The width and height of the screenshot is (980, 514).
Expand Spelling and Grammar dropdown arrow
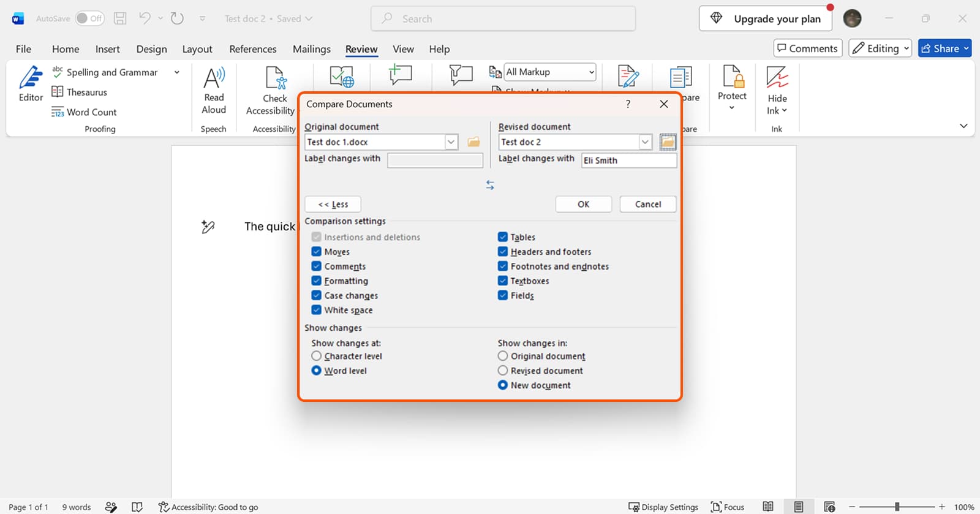tap(176, 72)
